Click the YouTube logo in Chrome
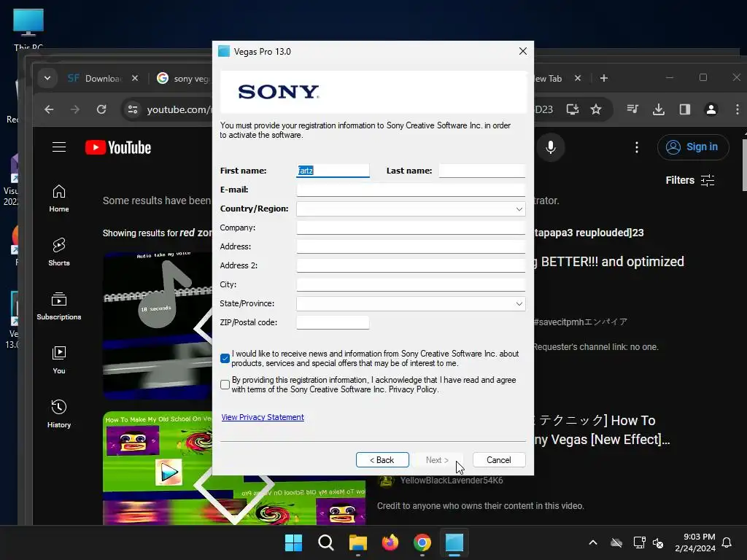 tap(118, 147)
